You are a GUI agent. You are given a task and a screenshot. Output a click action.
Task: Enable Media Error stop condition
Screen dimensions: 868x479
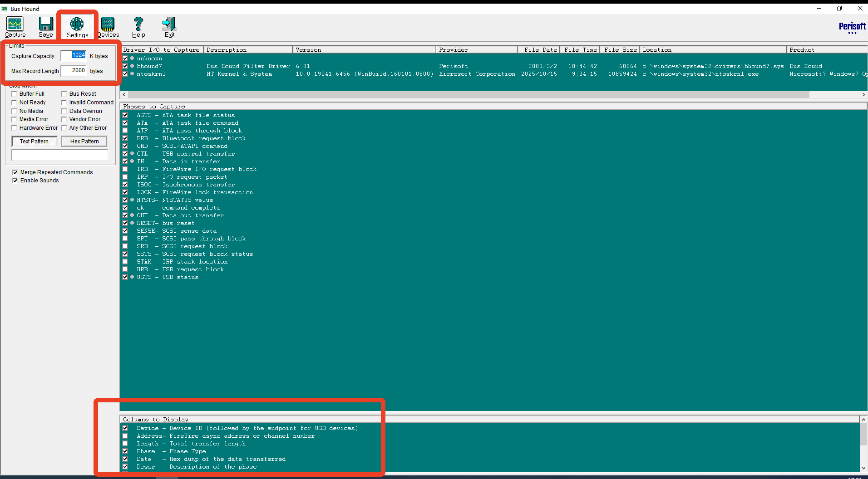pos(14,119)
